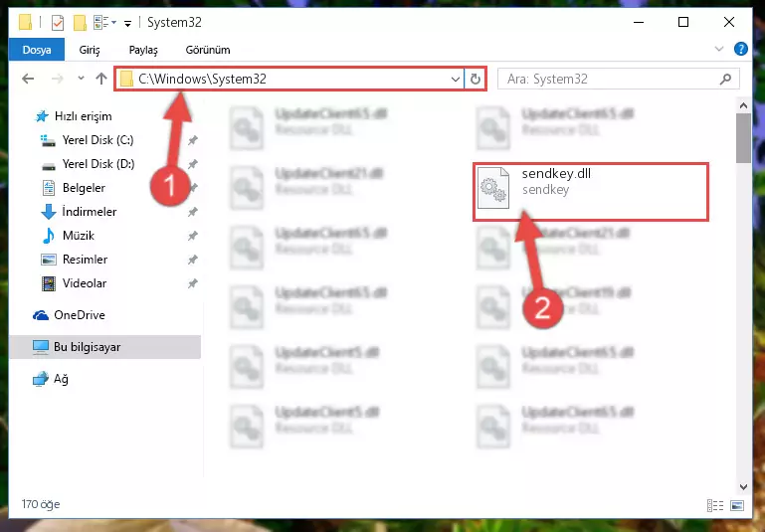This screenshot has height=532, width=765.
Task: Click the Properties icon in Quick Access Toolbar
Action: coord(57,23)
